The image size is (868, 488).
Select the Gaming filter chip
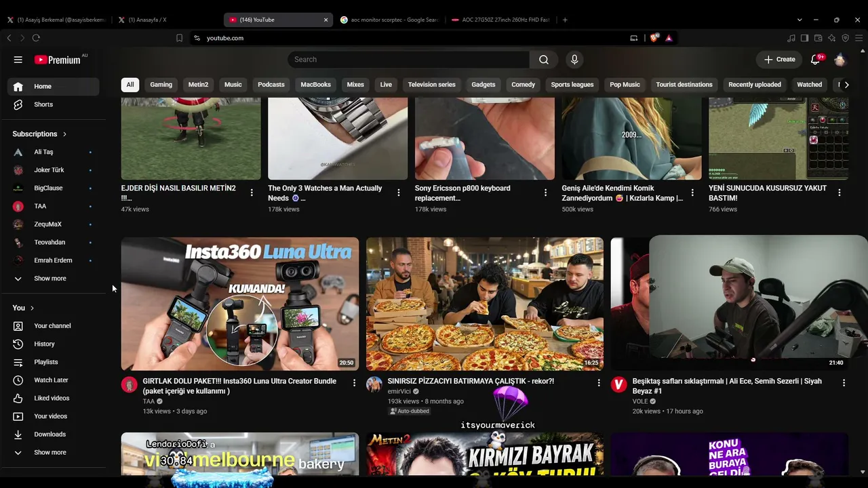pyautogui.click(x=161, y=85)
